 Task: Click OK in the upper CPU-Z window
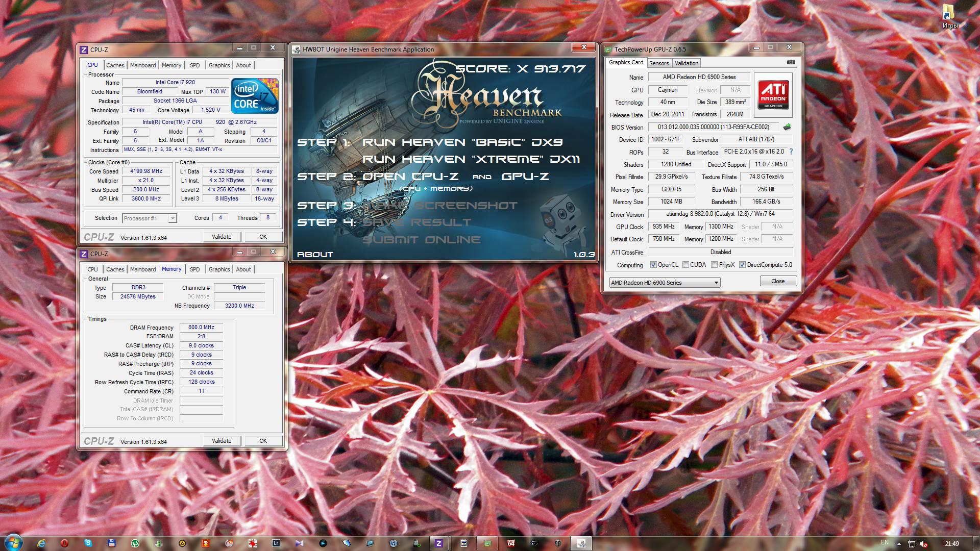(x=263, y=237)
